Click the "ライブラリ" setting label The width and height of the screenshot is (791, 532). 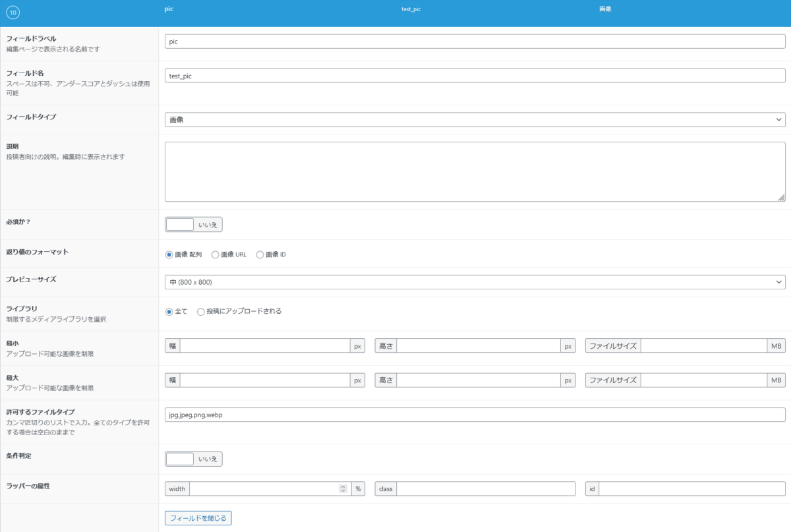click(22, 309)
